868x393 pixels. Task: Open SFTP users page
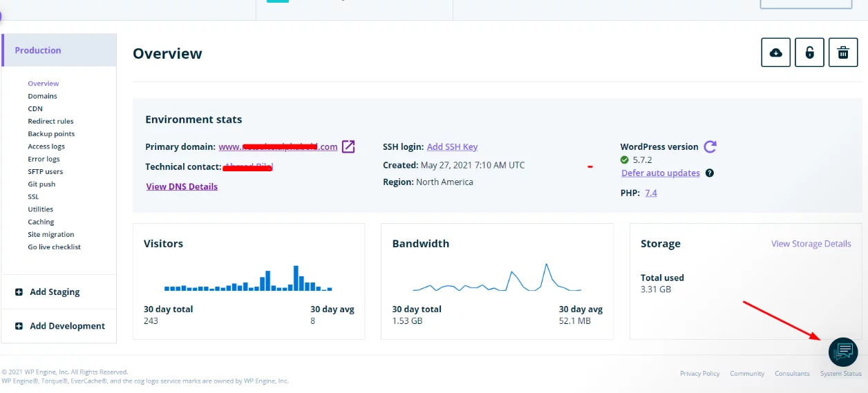46,171
